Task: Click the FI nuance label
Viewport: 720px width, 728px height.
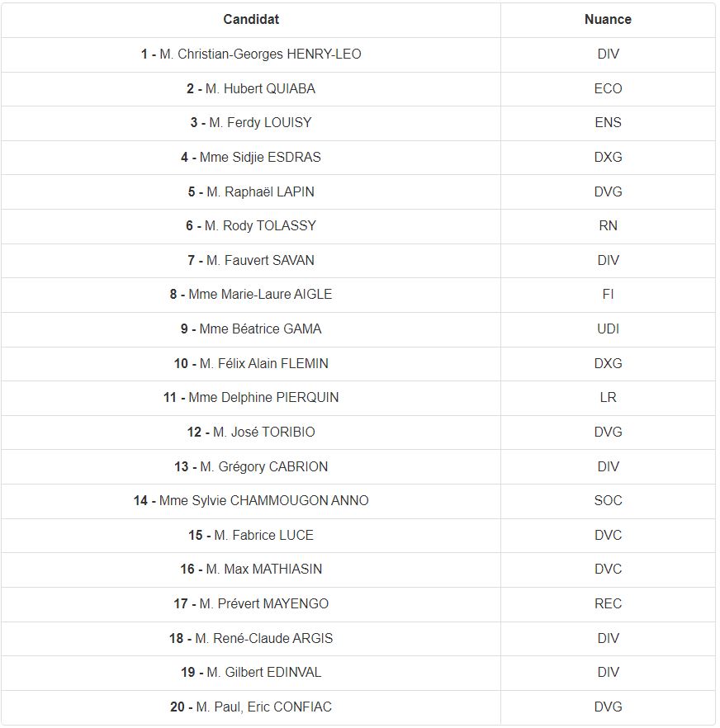Action: (x=608, y=295)
